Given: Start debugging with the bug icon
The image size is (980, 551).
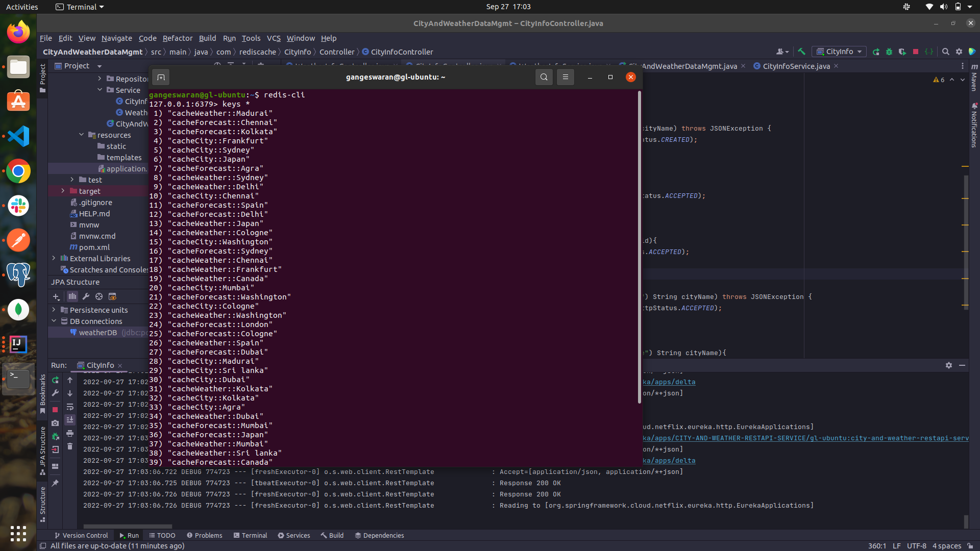Looking at the screenshot, I should [889, 52].
